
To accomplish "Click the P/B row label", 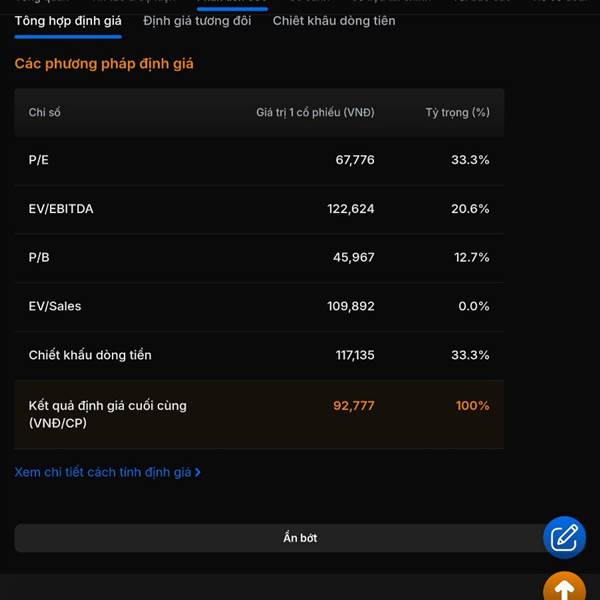I will tap(39, 258).
